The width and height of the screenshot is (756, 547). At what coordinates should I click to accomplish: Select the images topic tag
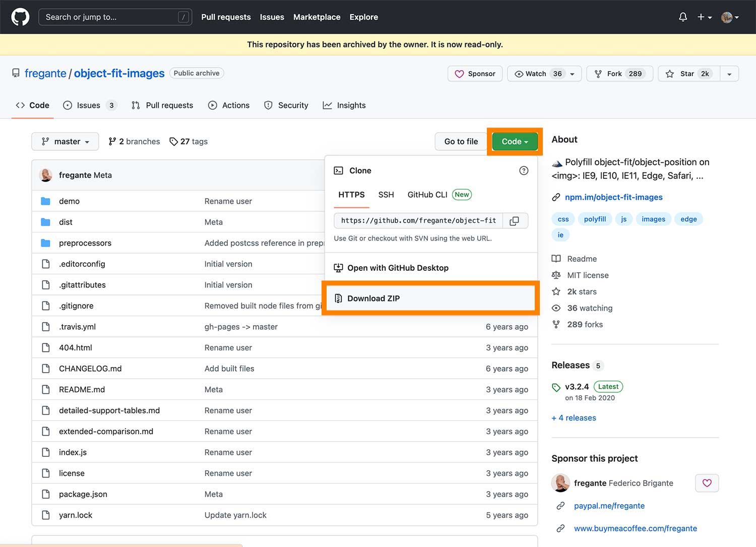653,219
